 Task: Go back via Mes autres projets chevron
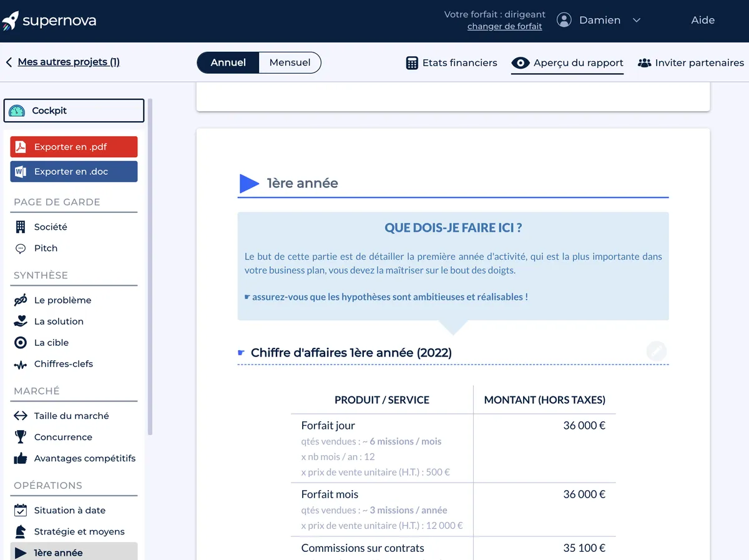(9, 62)
